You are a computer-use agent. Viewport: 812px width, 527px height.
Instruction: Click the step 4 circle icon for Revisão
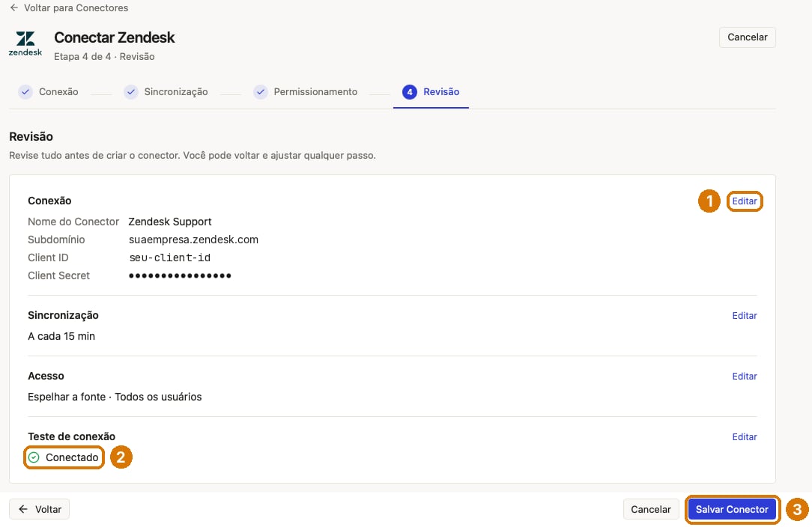pyautogui.click(x=410, y=91)
